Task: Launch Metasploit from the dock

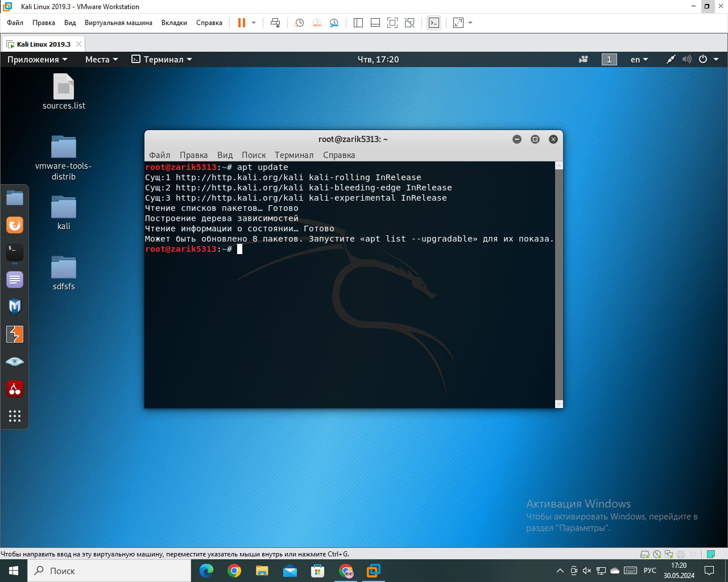Action: [15, 307]
